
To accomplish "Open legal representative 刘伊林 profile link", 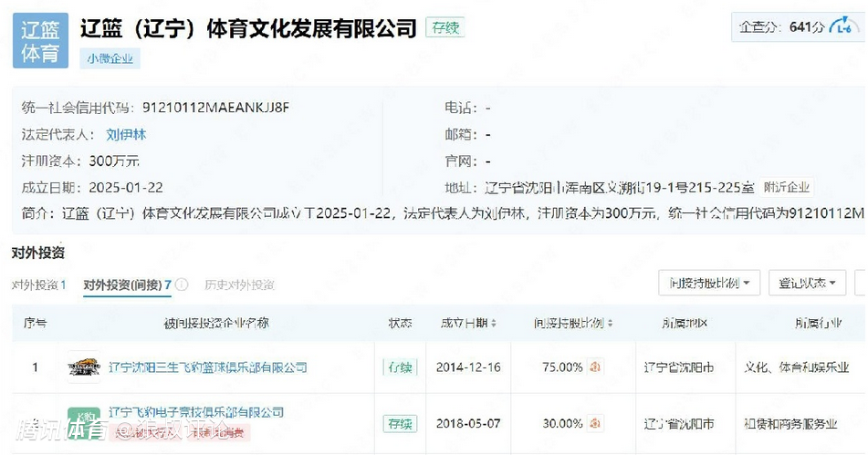I will click(126, 134).
